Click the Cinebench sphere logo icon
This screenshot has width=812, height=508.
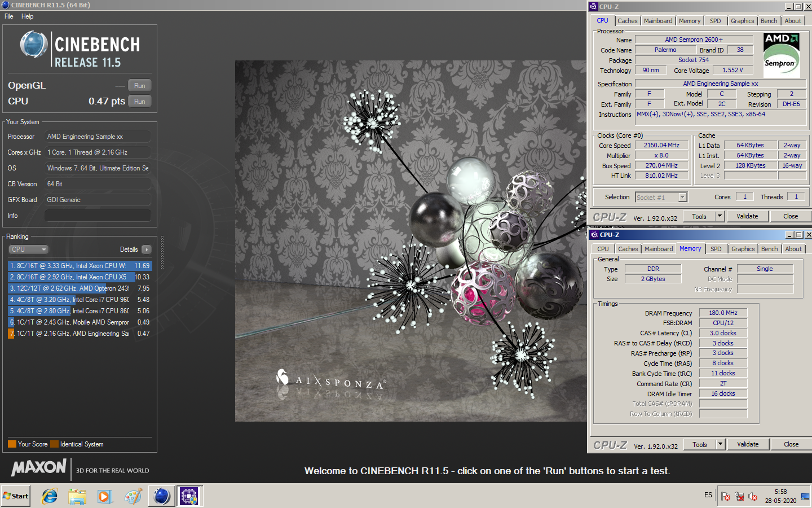pos(34,45)
